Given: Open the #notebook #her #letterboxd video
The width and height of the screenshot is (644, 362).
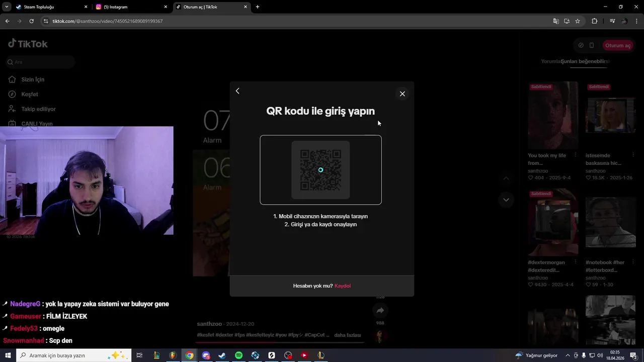Looking at the screenshot, I should (610, 223).
